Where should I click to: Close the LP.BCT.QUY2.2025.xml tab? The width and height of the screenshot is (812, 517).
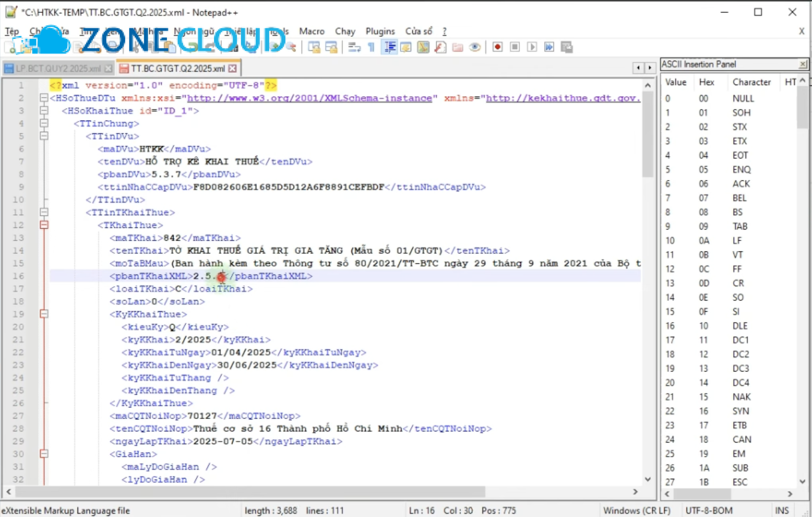108,68
